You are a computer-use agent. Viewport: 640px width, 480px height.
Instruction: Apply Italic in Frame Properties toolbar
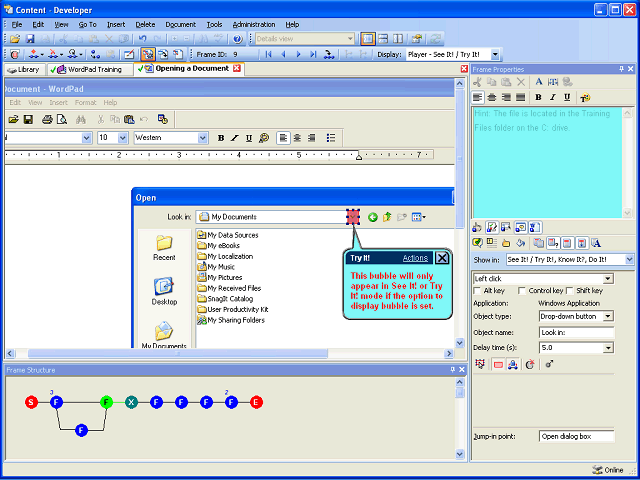[553, 97]
